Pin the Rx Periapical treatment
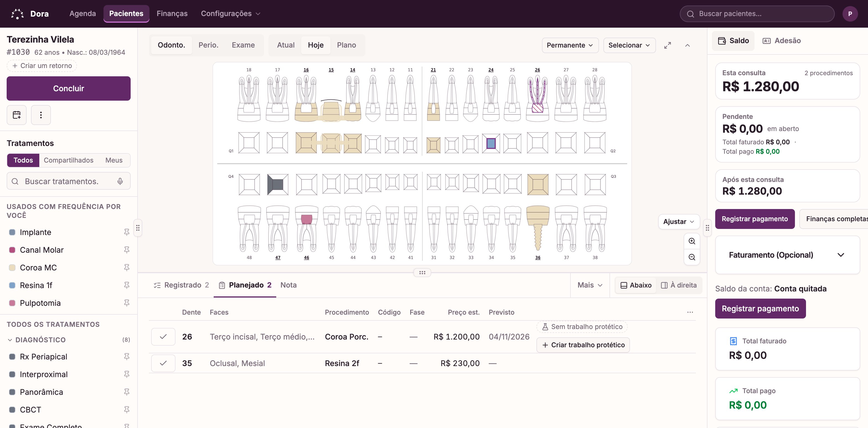This screenshot has width=868, height=428. pos(127,357)
